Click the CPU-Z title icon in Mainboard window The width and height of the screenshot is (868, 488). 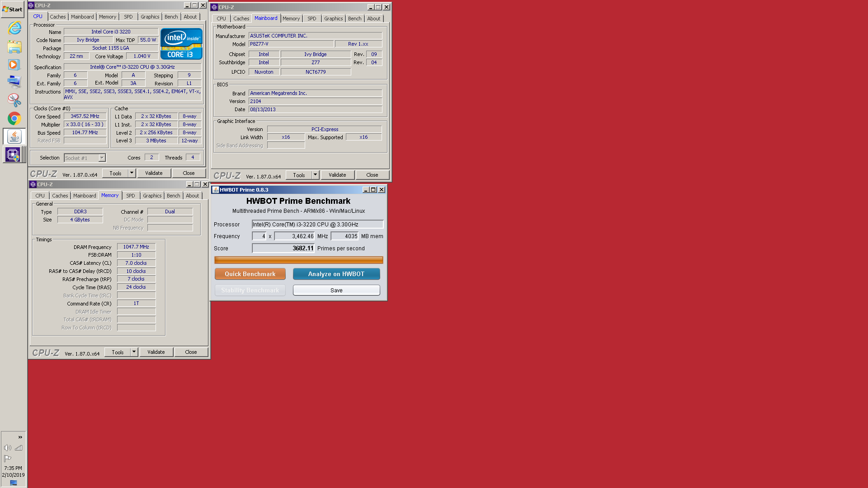(x=214, y=7)
